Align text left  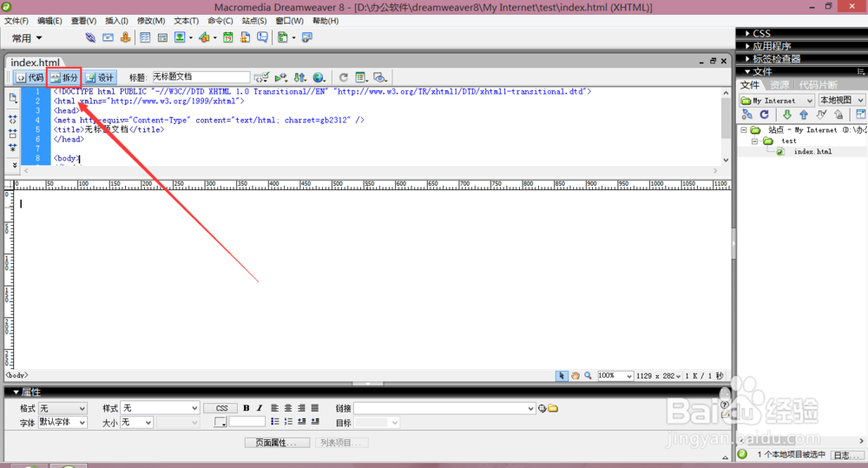tap(274, 408)
